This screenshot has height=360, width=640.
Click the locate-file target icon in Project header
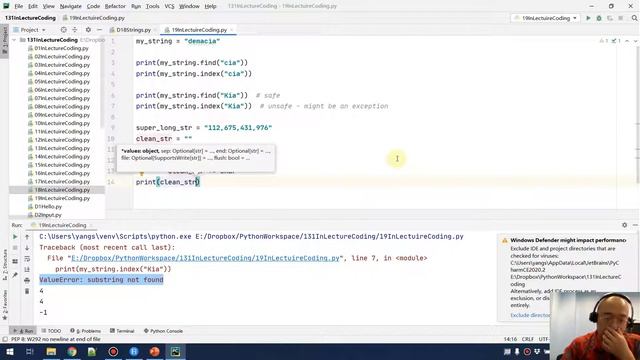tap(63, 30)
